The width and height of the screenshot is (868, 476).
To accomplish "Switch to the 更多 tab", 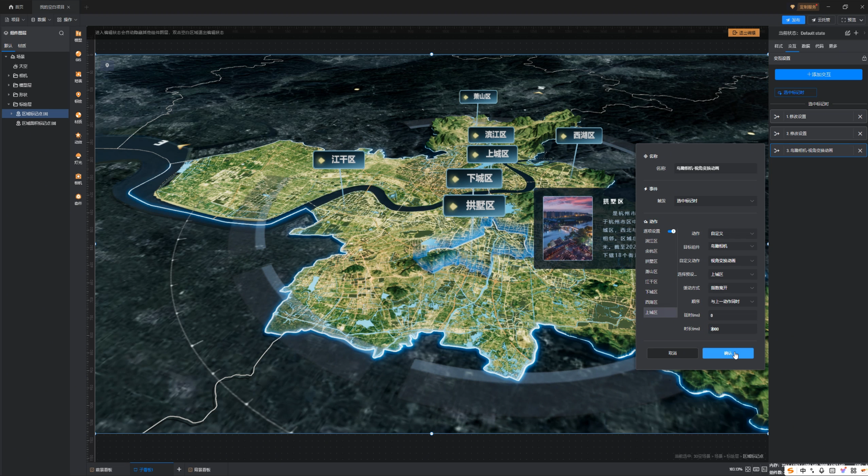I will (833, 46).
